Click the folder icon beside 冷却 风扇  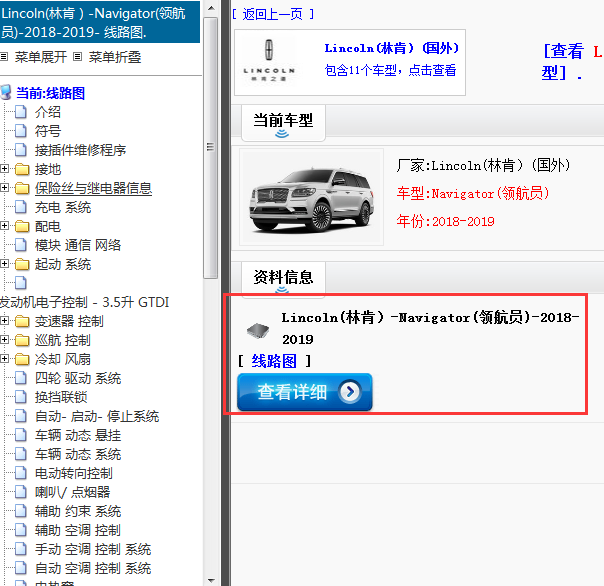[22, 359]
